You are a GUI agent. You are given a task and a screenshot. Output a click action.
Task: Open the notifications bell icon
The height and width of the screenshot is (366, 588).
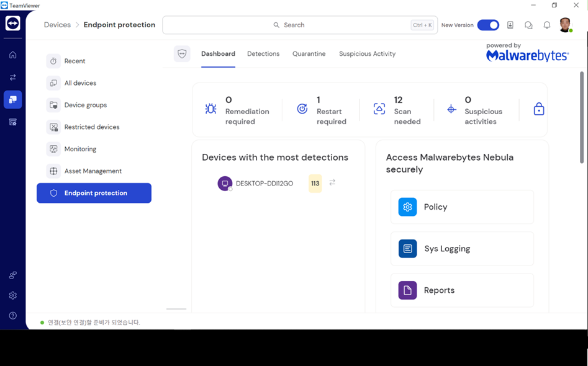click(547, 25)
